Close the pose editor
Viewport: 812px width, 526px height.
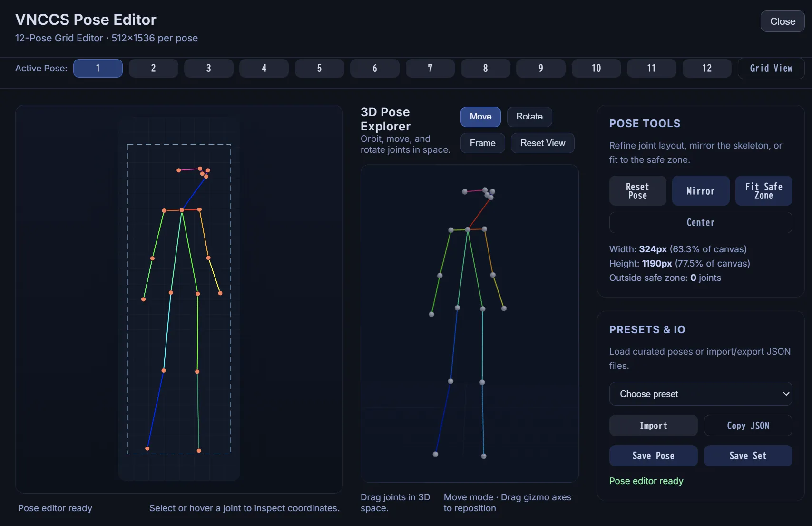[x=782, y=21]
